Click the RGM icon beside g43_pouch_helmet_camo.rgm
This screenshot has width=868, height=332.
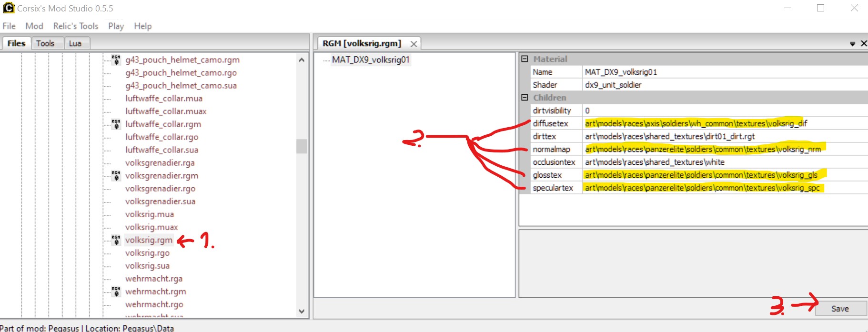[x=116, y=60]
